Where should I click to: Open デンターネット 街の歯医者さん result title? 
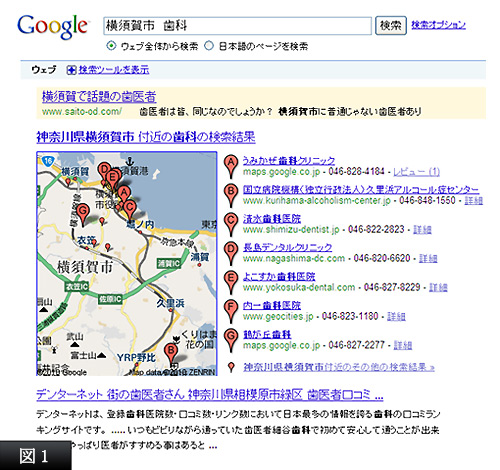[210, 395]
